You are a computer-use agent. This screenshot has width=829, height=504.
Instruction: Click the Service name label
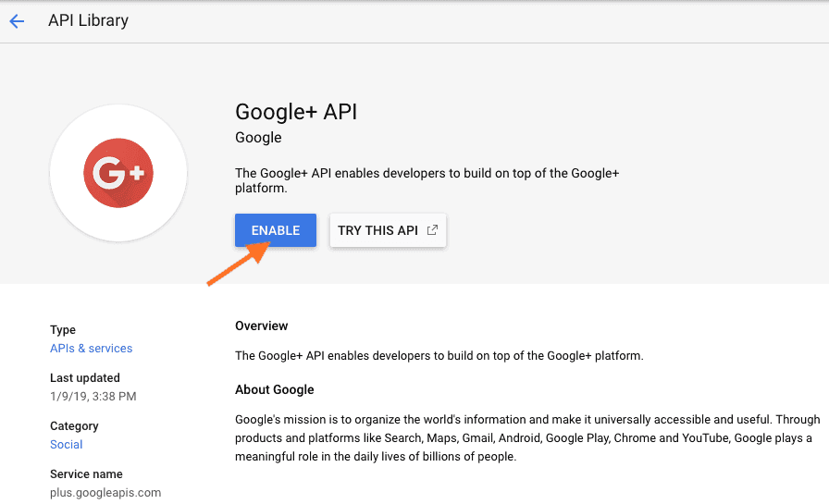(84, 474)
